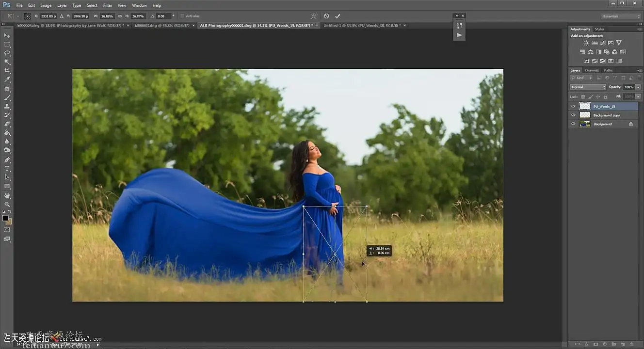Select the Crop tool
Screen dimensions: 644x349
[x=7, y=71]
